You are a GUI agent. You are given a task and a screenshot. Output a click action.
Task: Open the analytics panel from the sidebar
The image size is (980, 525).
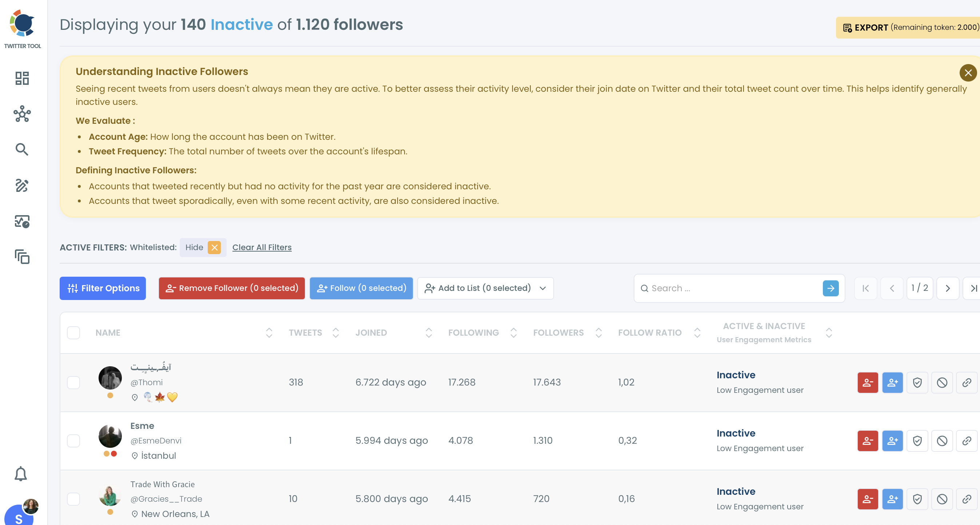click(x=22, y=221)
